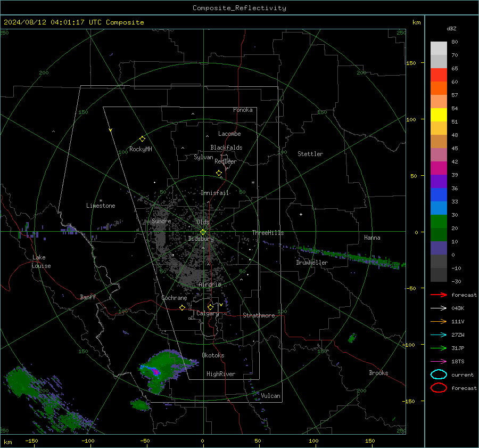The width and height of the screenshot is (479, 448).
Task: Select the Limestone label
Action: pyautogui.click(x=101, y=206)
